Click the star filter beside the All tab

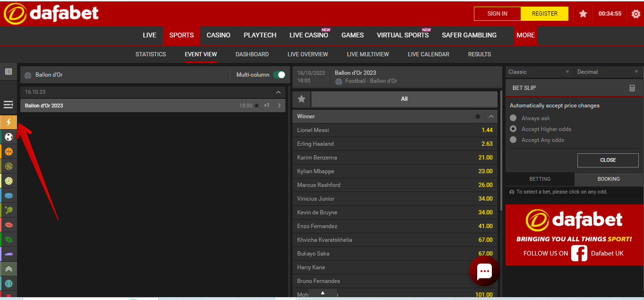(x=301, y=99)
